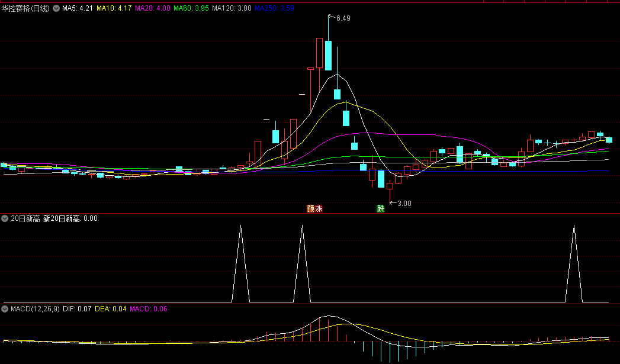The image size is (620, 364).
Task: Click the green 跌 signal badge
Action: point(381,209)
